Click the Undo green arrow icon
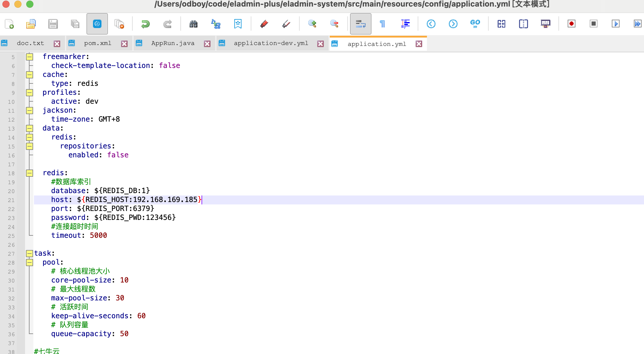 coord(145,24)
